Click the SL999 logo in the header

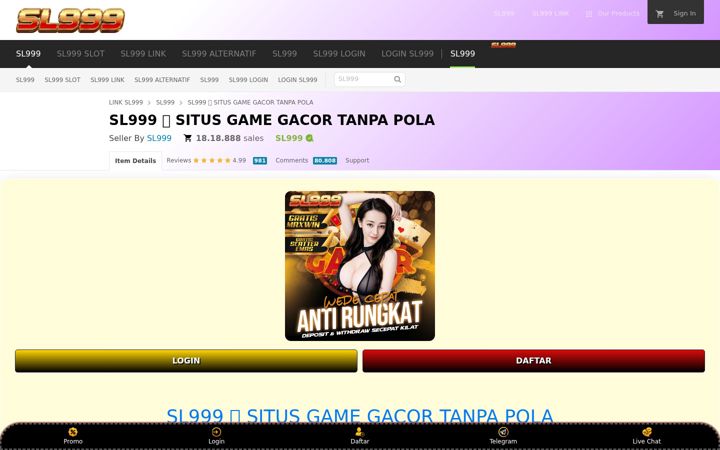[x=70, y=20]
